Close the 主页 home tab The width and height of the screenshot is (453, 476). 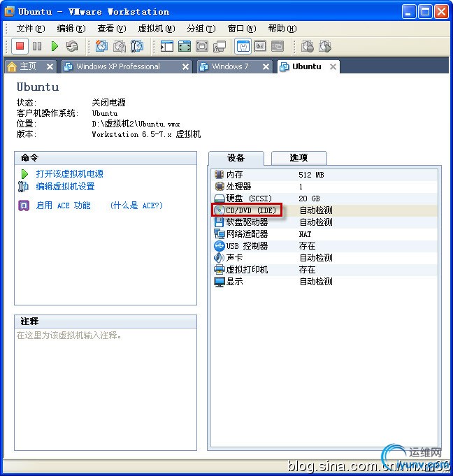tap(50, 67)
